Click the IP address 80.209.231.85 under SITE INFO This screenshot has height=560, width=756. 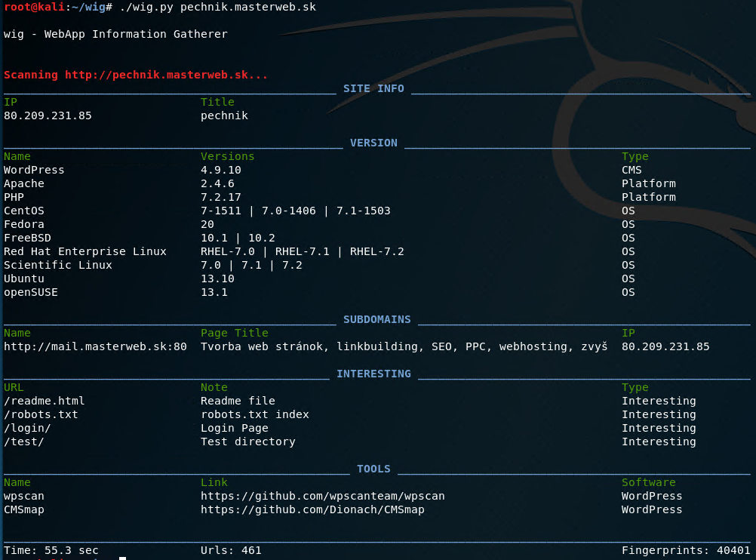point(48,115)
